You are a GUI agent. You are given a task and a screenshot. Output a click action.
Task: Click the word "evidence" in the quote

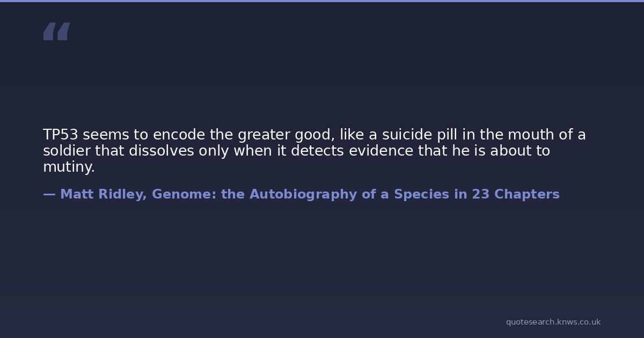[x=380, y=151]
